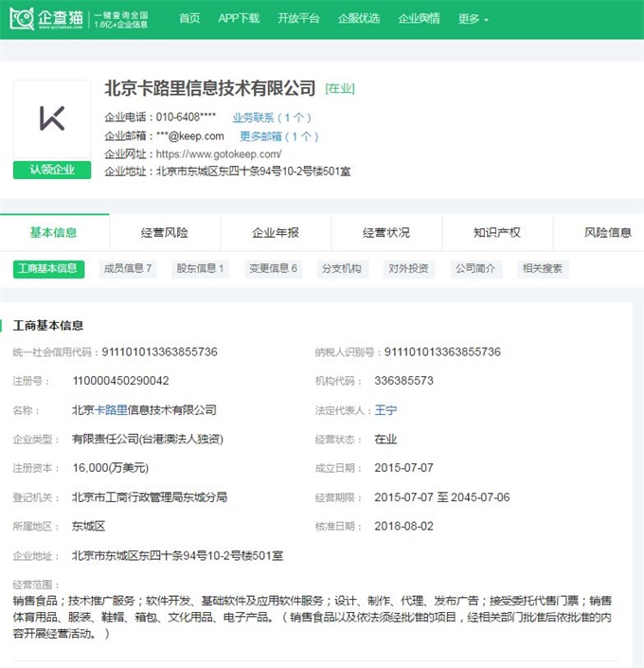Image resolution: width=644 pixels, height=668 pixels.
Task: Open the 首页 navigation item
Action: click(x=189, y=19)
